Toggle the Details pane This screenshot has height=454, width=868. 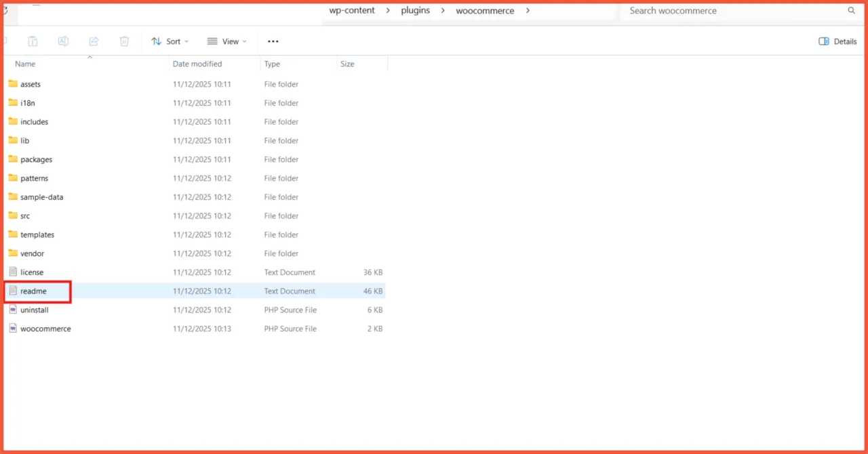(837, 41)
